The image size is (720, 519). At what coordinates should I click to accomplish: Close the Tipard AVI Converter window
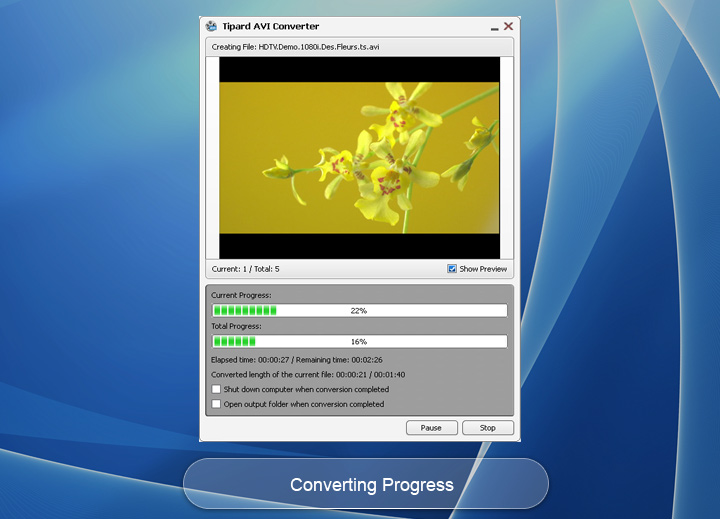(x=508, y=26)
